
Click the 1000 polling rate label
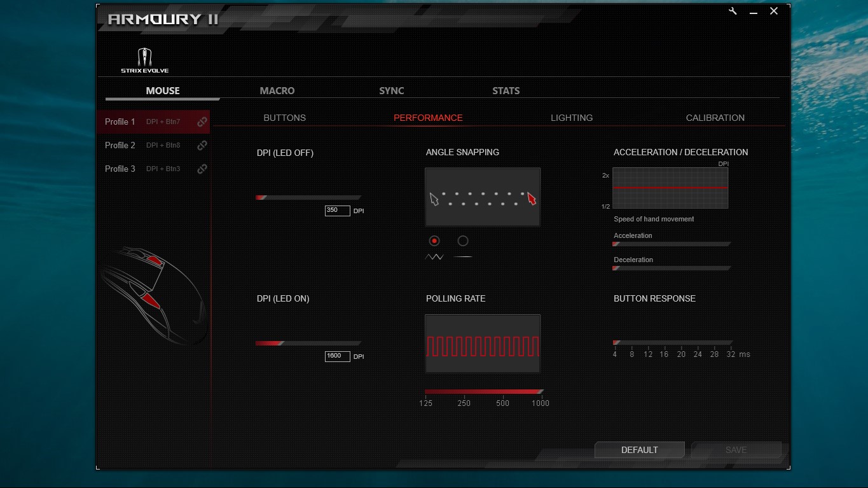tap(541, 403)
